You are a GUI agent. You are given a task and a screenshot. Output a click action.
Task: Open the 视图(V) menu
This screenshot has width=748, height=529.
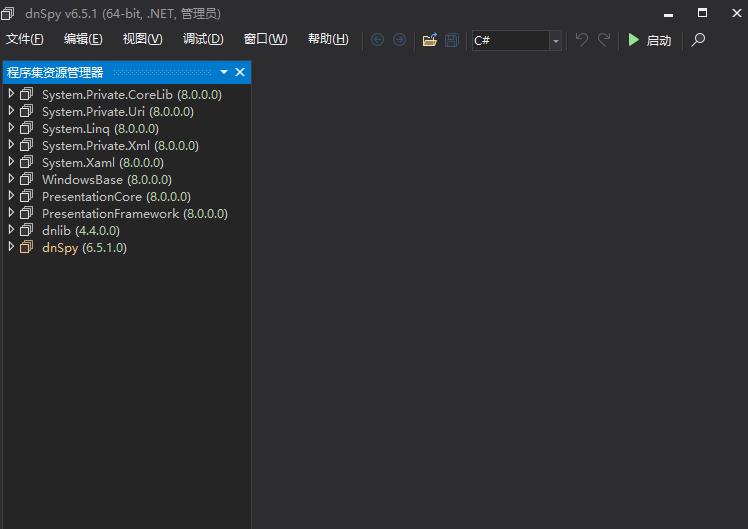[x=143, y=39]
